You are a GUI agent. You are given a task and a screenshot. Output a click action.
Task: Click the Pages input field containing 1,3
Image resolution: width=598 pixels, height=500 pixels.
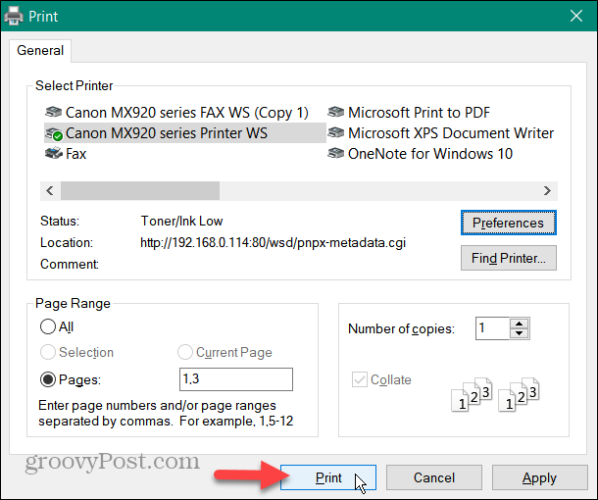coord(236,379)
